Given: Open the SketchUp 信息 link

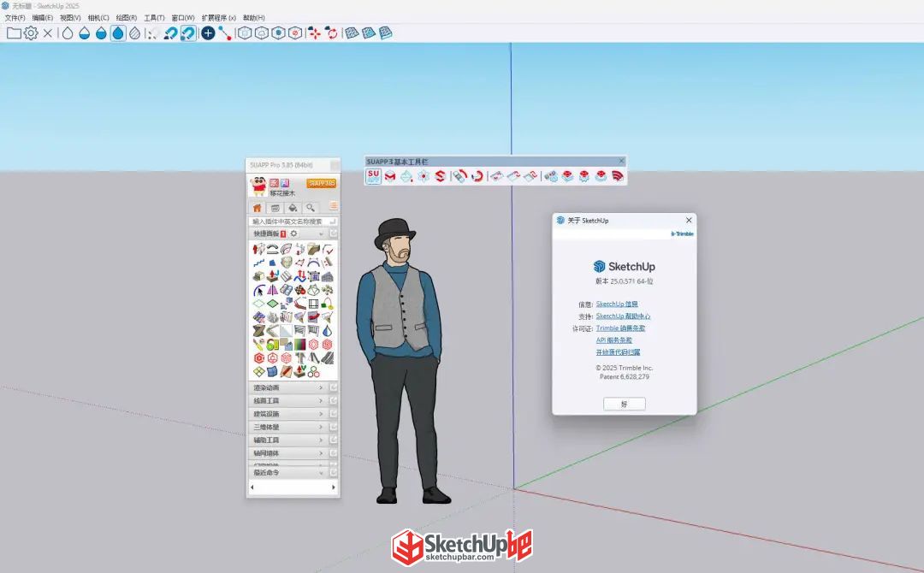Looking at the screenshot, I should 617,304.
